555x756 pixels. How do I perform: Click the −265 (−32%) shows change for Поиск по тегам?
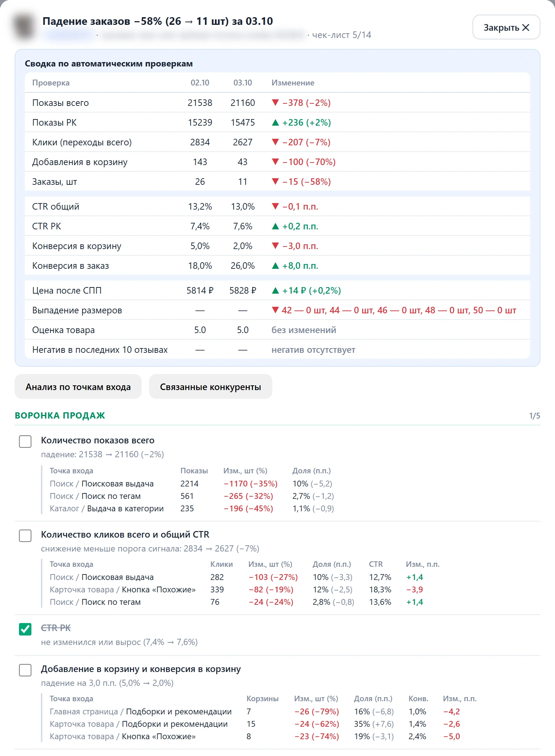pos(248,496)
